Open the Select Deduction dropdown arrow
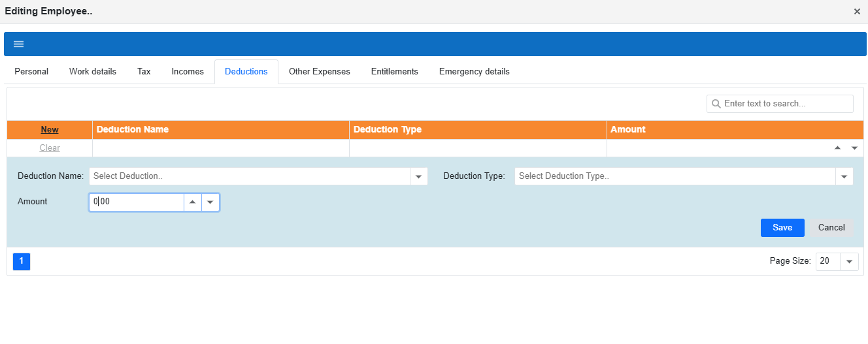 [419, 176]
